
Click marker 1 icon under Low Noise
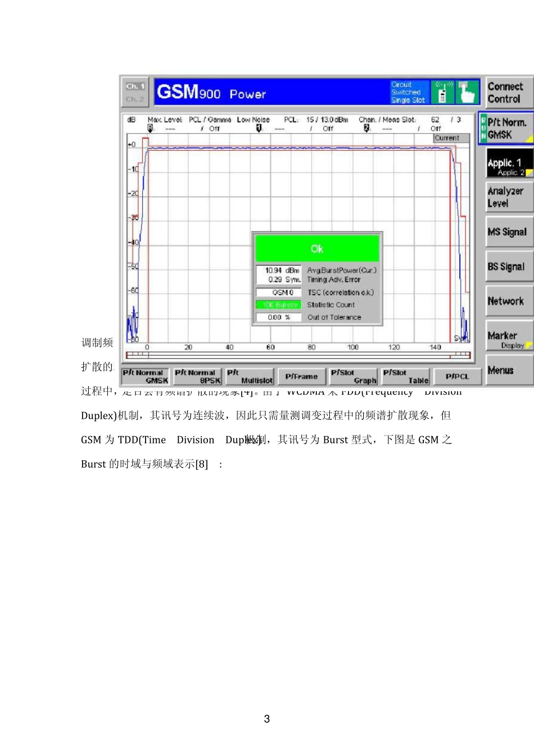pos(259,128)
